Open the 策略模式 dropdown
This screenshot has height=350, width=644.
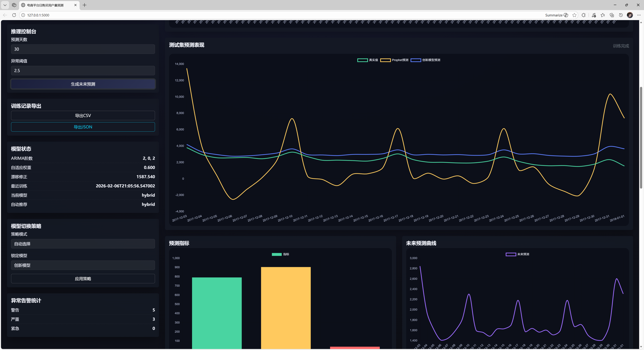[x=83, y=244]
